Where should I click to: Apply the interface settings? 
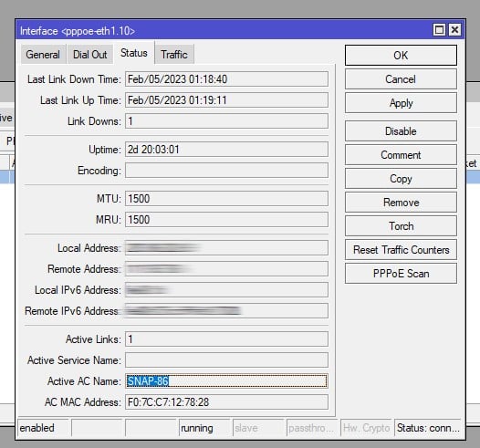tap(401, 103)
